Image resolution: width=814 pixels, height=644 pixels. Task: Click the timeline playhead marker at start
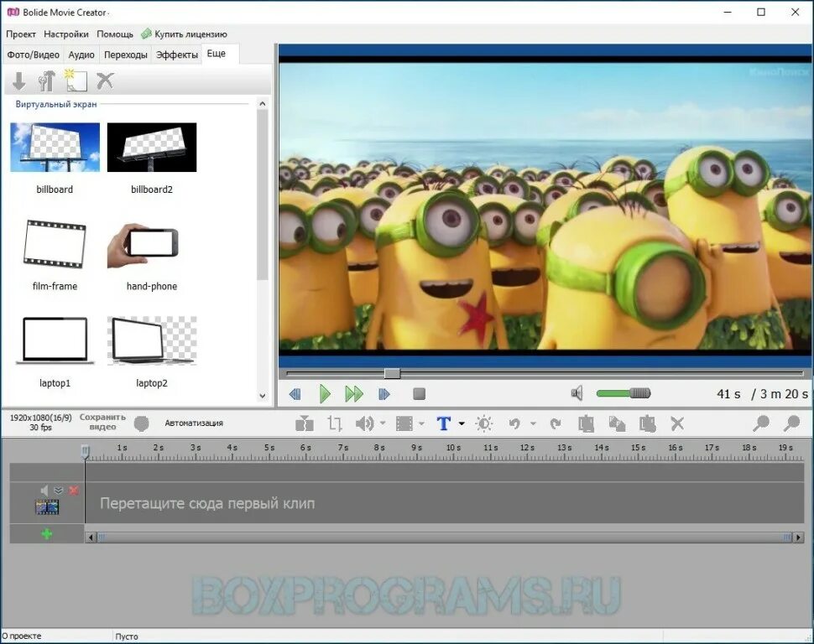point(85,451)
